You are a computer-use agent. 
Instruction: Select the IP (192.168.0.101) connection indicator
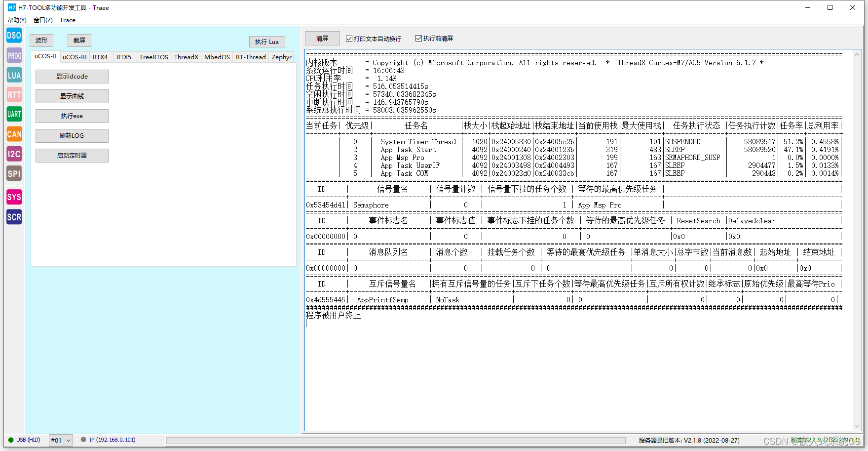(108, 440)
